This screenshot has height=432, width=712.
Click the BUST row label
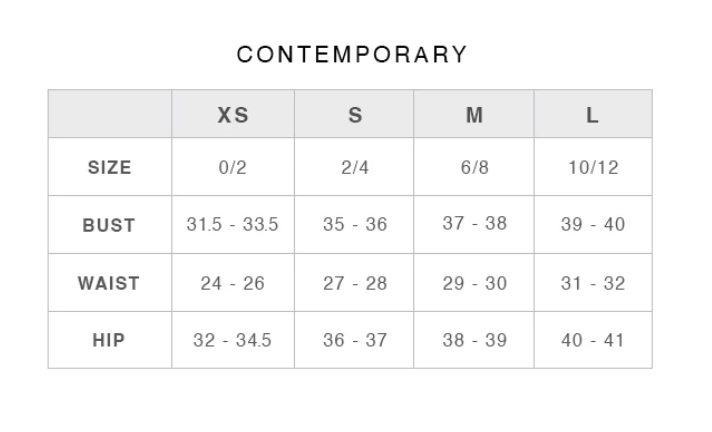(109, 225)
